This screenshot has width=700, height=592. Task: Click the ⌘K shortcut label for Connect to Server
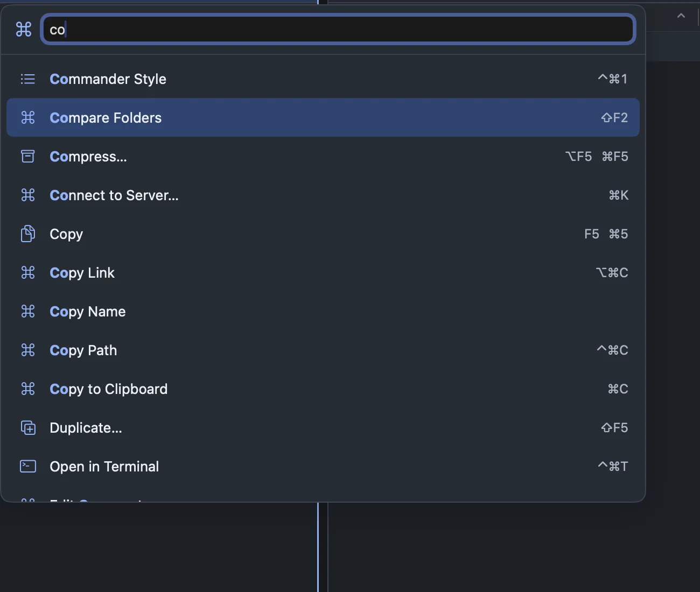coord(619,195)
